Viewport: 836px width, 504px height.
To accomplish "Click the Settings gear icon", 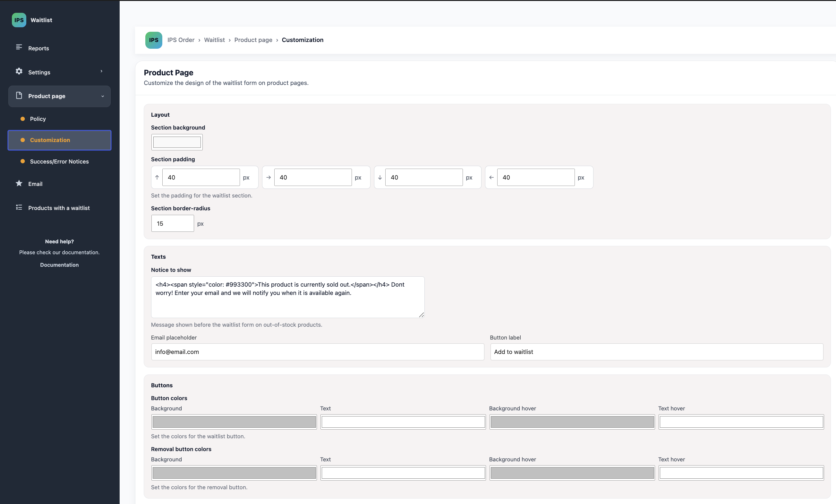I will (x=19, y=71).
